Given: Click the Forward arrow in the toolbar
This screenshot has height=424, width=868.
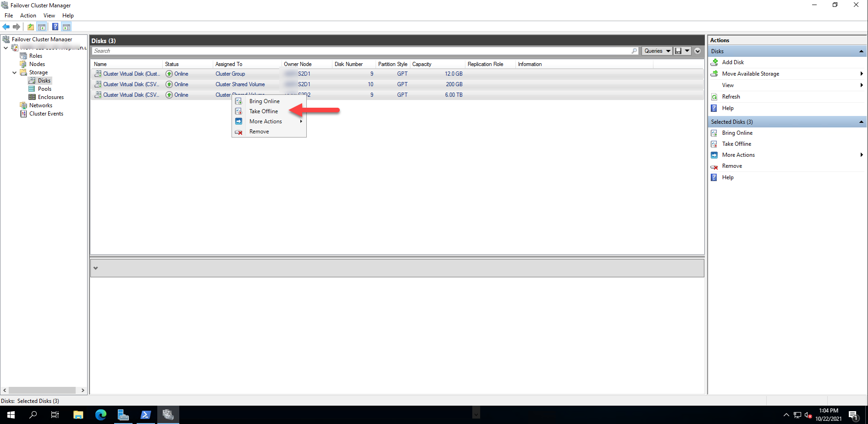Looking at the screenshot, I should [x=17, y=27].
